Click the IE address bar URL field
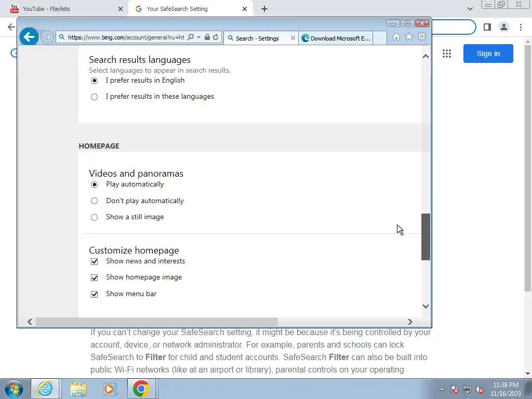532x399 pixels. pyautogui.click(x=126, y=37)
